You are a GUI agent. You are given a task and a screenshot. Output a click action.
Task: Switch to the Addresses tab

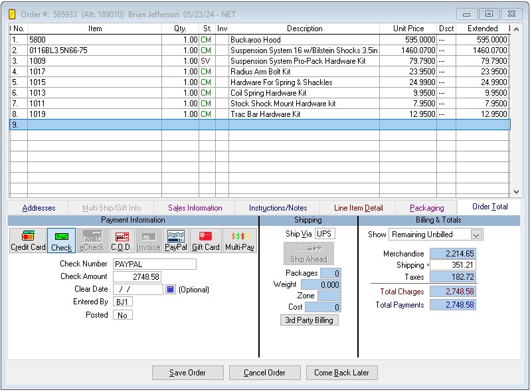point(39,208)
